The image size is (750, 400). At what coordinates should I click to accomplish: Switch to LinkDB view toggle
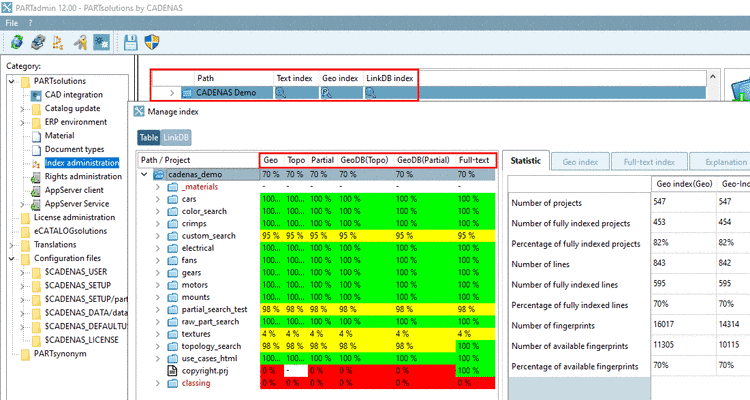(x=176, y=138)
